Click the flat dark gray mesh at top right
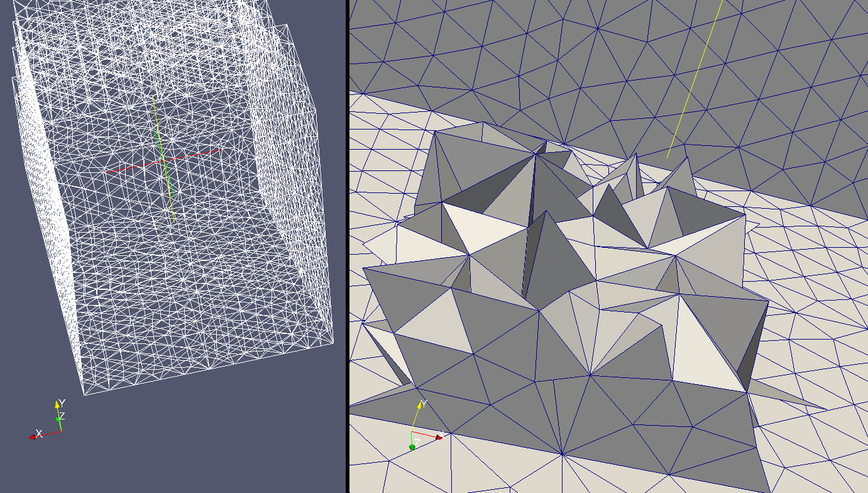 click(x=786, y=94)
